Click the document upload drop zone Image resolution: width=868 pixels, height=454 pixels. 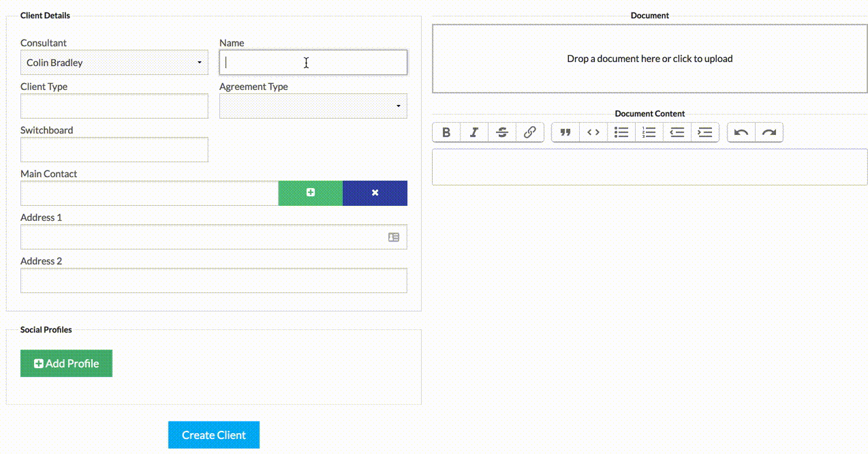pyautogui.click(x=649, y=59)
